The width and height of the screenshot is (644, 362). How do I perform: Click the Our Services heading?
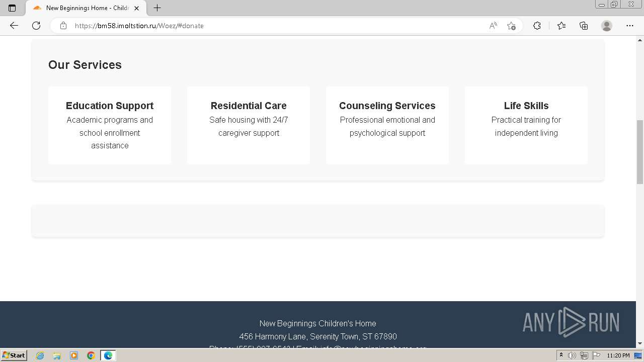[85, 65]
